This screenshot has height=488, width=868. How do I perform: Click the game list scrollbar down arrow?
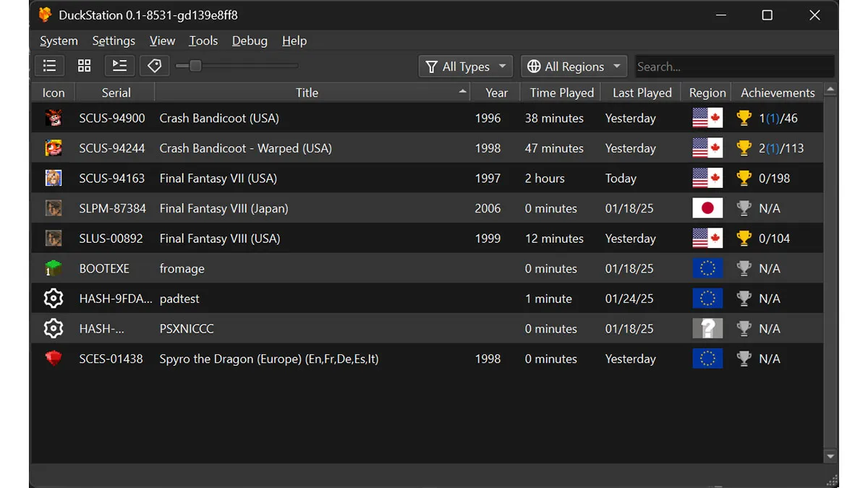point(830,456)
